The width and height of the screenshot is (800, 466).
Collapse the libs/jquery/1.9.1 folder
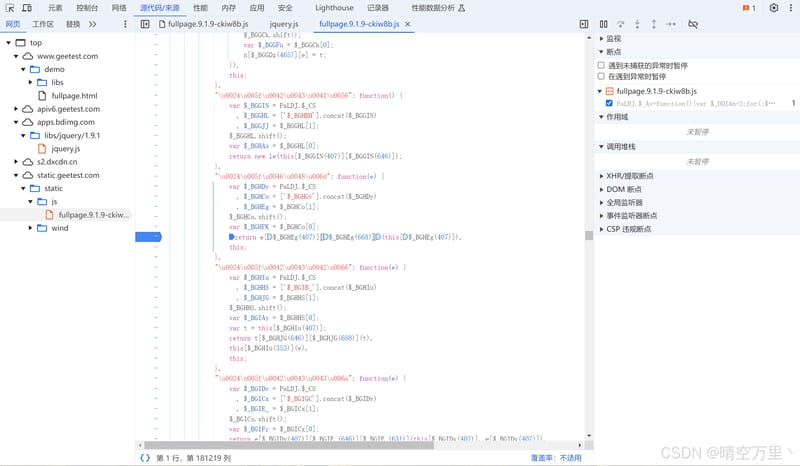coord(23,135)
